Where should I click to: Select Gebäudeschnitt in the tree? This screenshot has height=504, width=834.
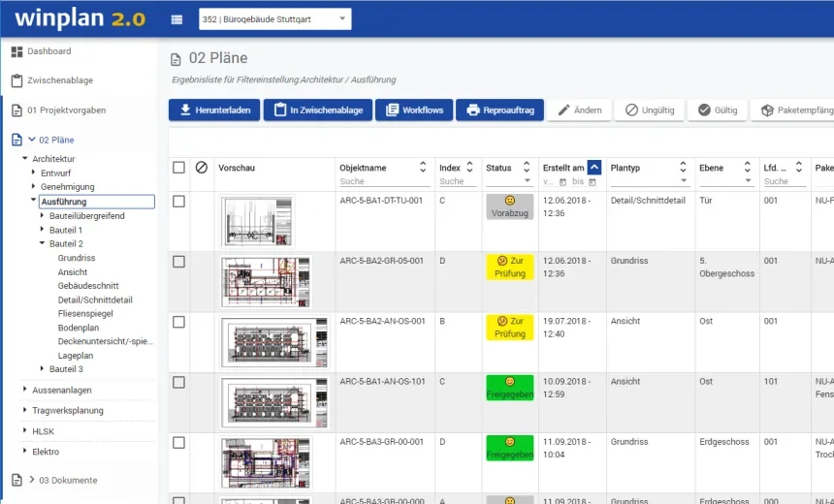[88, 286]
